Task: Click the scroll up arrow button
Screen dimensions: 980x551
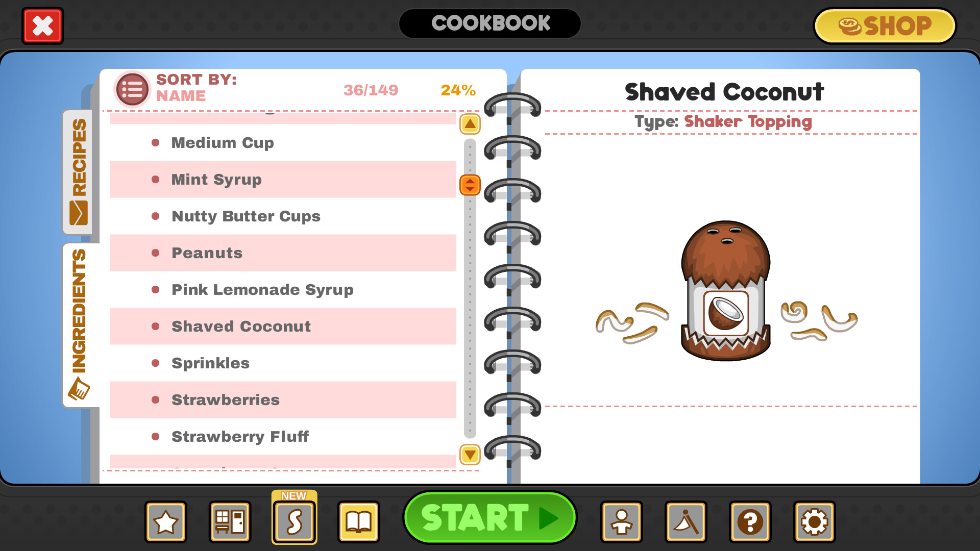Action: coord(469,123)
